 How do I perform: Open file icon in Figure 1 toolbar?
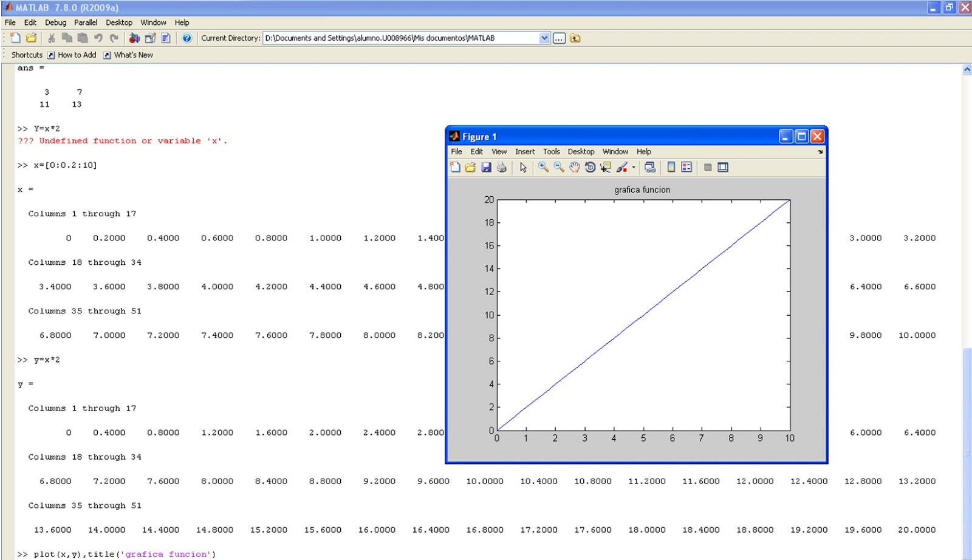click(x=470, y=167)
